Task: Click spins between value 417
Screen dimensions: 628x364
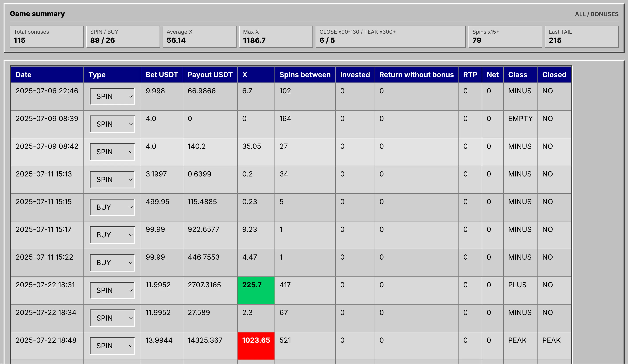Action: point(285,285)
